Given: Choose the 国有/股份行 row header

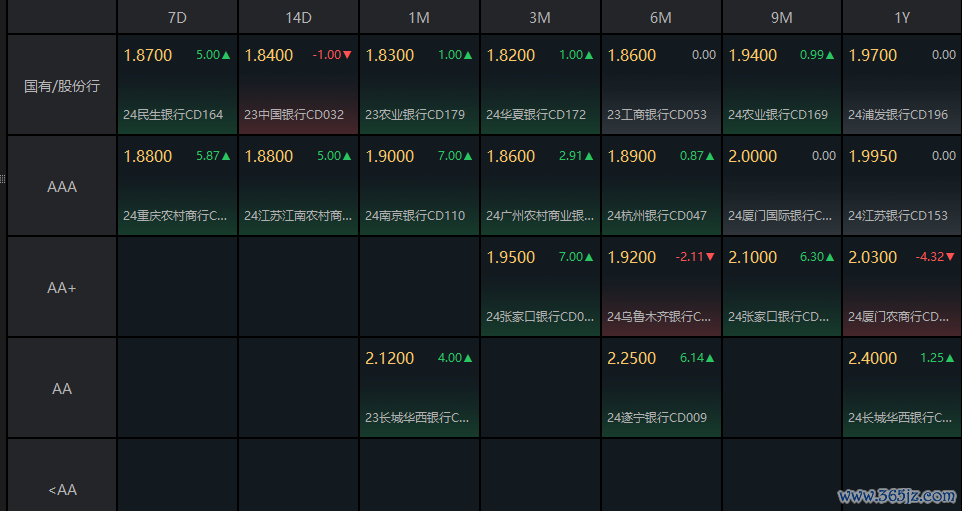Looking at the screenshot, I should [62, 86].
